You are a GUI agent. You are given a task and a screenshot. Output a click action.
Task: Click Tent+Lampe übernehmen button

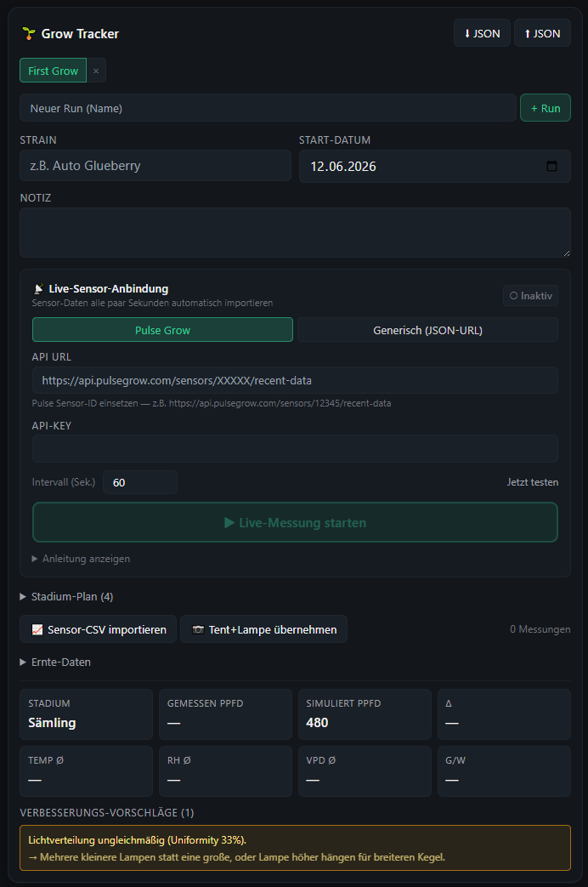(x=263, y=629)
